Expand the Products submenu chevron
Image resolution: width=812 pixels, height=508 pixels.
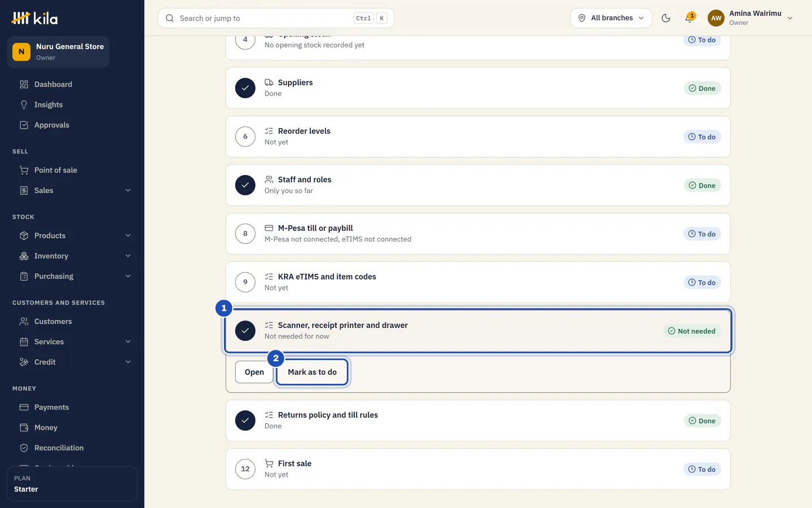pyautogui.click(x=128, y=236)
